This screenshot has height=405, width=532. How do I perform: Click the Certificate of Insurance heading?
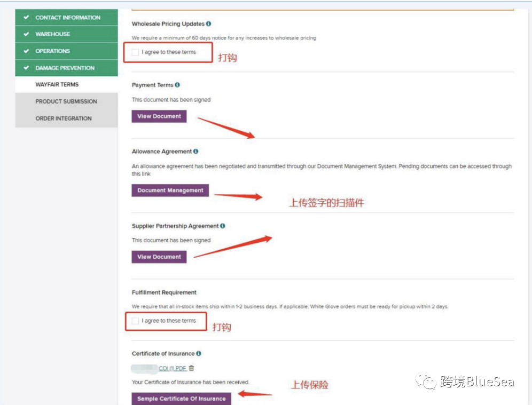point(163,353)
